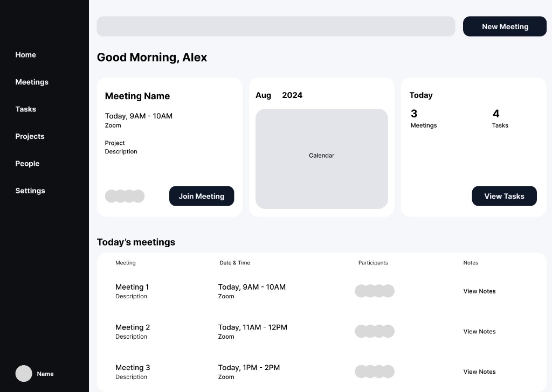This screenshot has height=392, width=552.
Task: Click the Meeting column header
Action: tap(125, 263)
